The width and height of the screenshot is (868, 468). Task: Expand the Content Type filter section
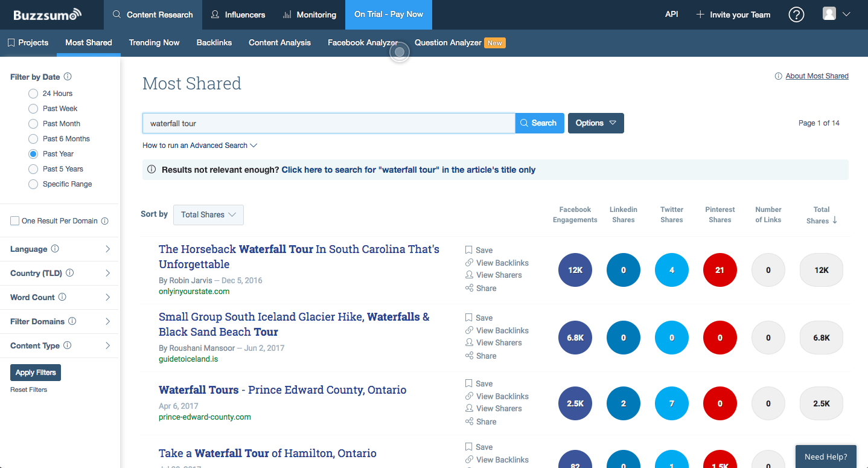click(x=60, y=345)
